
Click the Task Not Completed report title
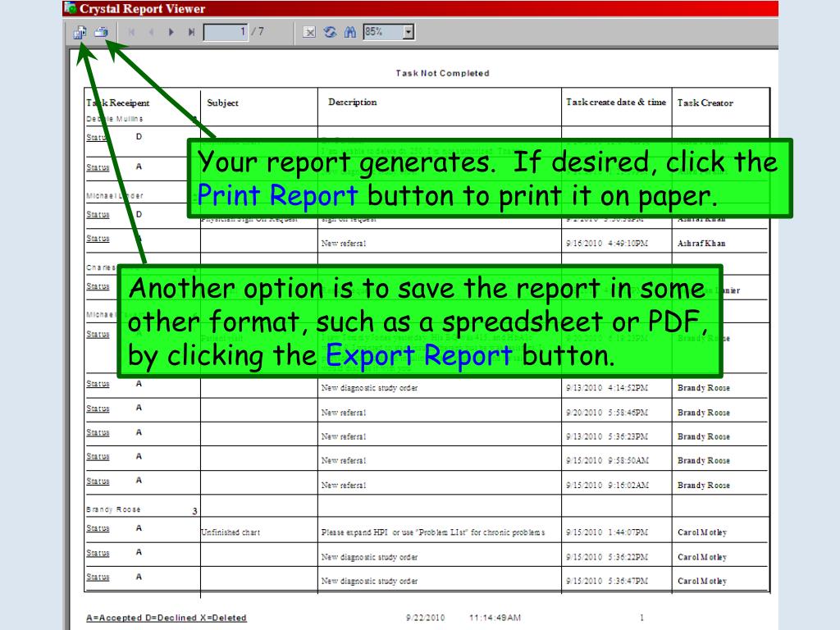(x=442, y=73)
